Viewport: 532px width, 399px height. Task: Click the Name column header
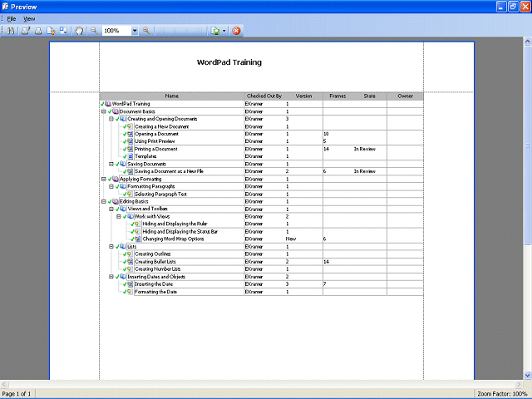coord(172,96)
